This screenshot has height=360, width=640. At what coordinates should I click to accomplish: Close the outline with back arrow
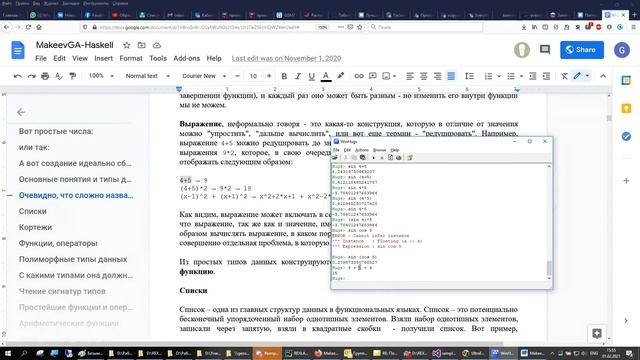click(21, 112)
